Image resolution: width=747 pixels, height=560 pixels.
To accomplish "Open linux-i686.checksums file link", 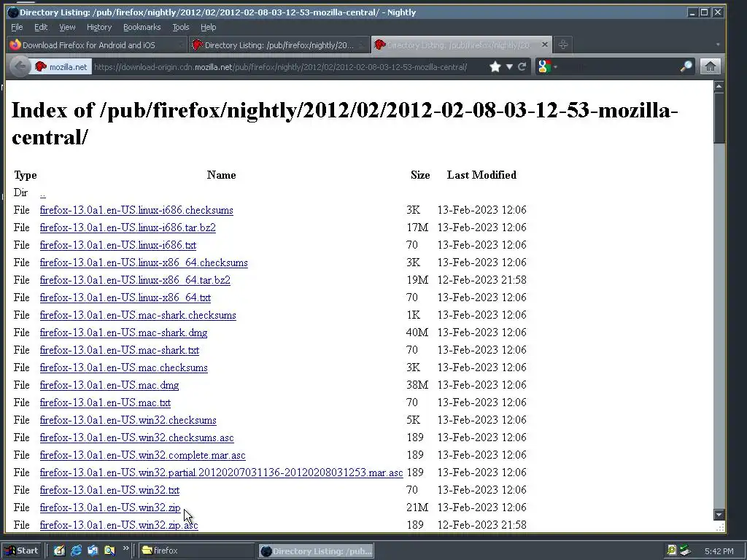I will (x=136, y=211).
